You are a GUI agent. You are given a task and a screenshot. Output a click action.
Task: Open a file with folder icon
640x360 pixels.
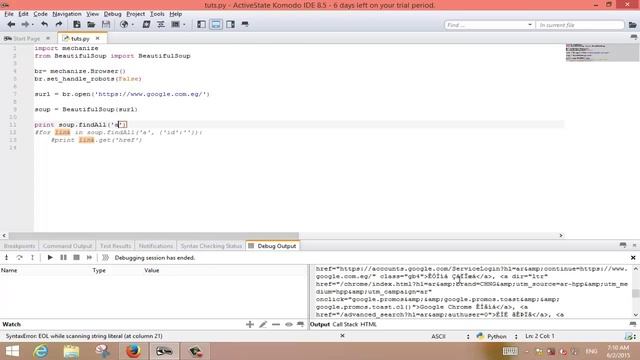(91, 24)
